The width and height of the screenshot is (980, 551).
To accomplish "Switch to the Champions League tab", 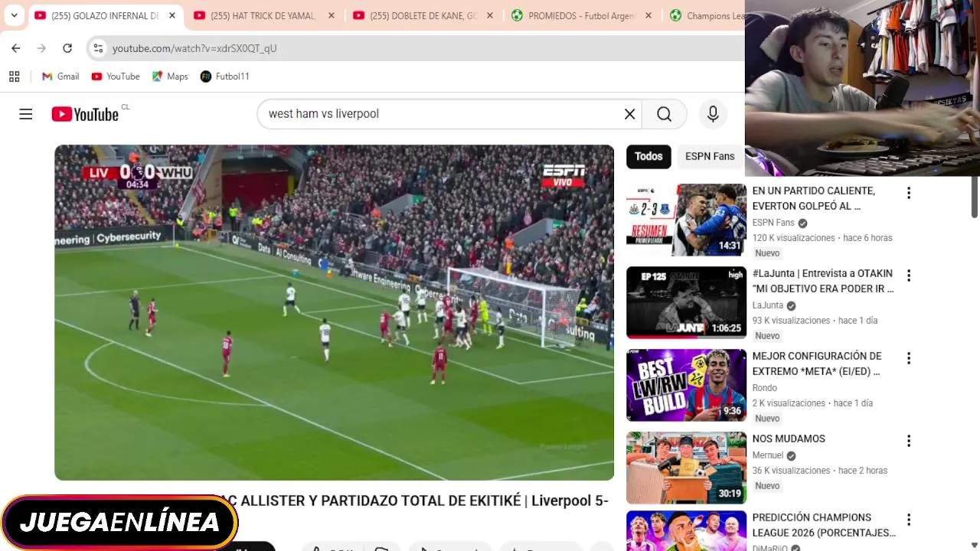I will coord(704,15).
